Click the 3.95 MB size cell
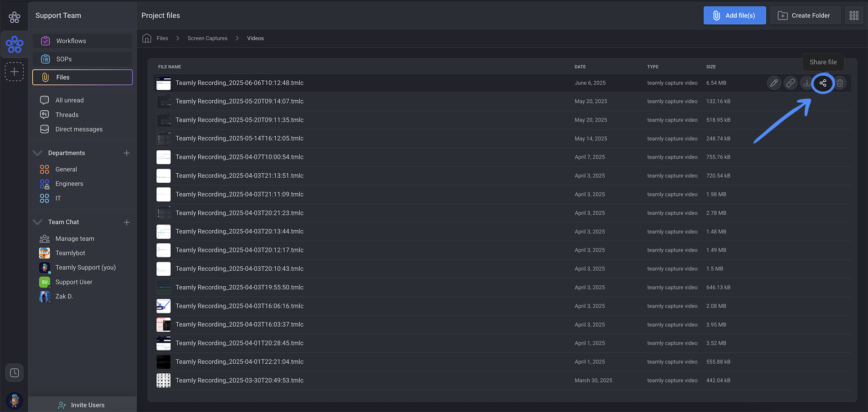The width and height of the screenshot is (868, 412). click(x=716, y=325)
